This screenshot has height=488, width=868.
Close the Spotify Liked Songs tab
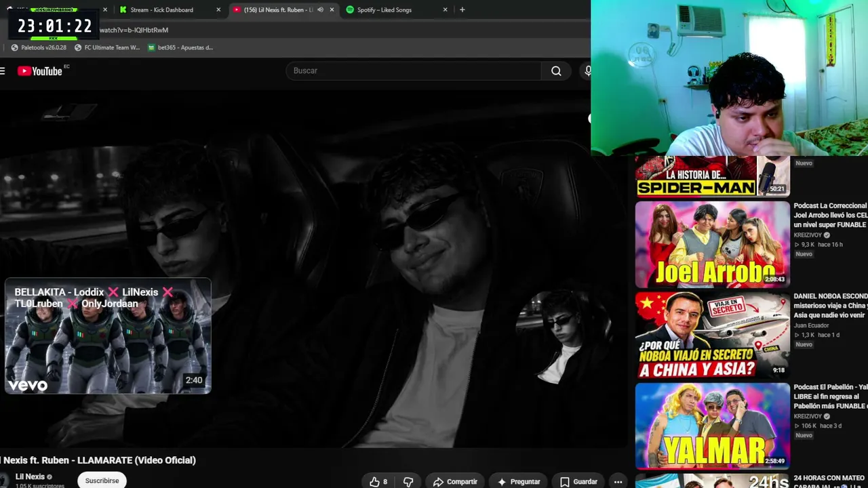click(445, 9)
